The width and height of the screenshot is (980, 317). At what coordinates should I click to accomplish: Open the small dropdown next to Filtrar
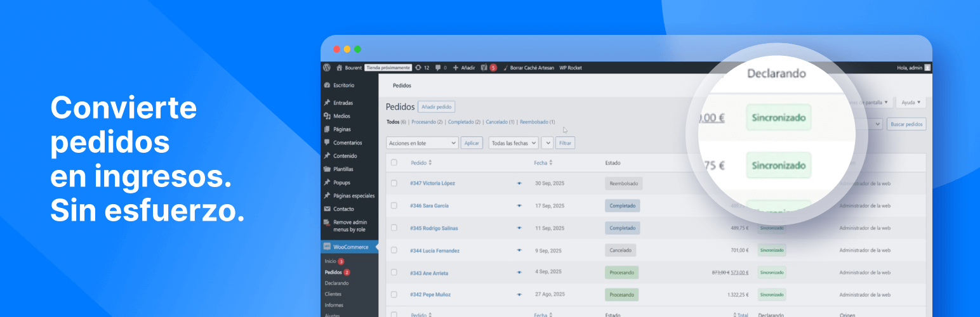click(547, 143)
